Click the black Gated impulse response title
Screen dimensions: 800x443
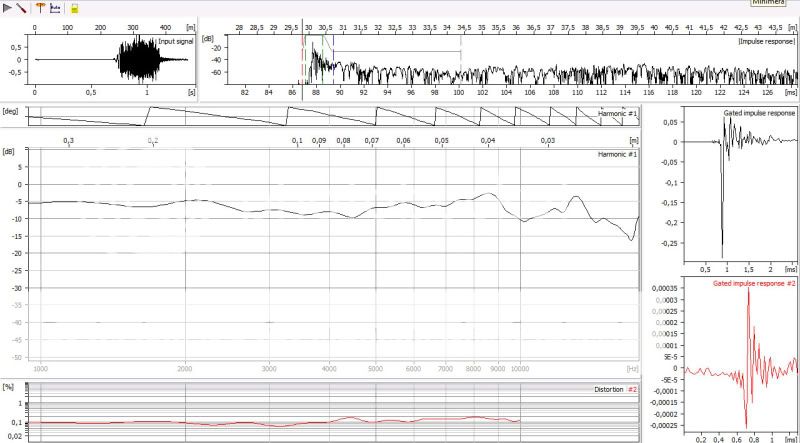click(758, 114)
